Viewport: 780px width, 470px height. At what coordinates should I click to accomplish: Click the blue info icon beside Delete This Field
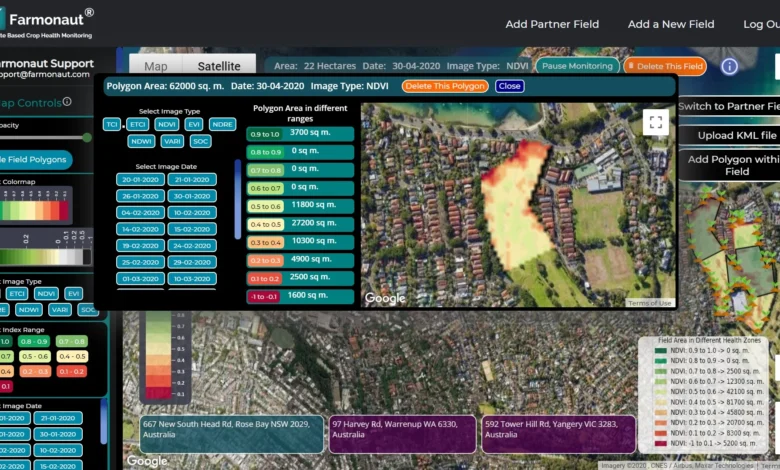[x=729, y=66]
